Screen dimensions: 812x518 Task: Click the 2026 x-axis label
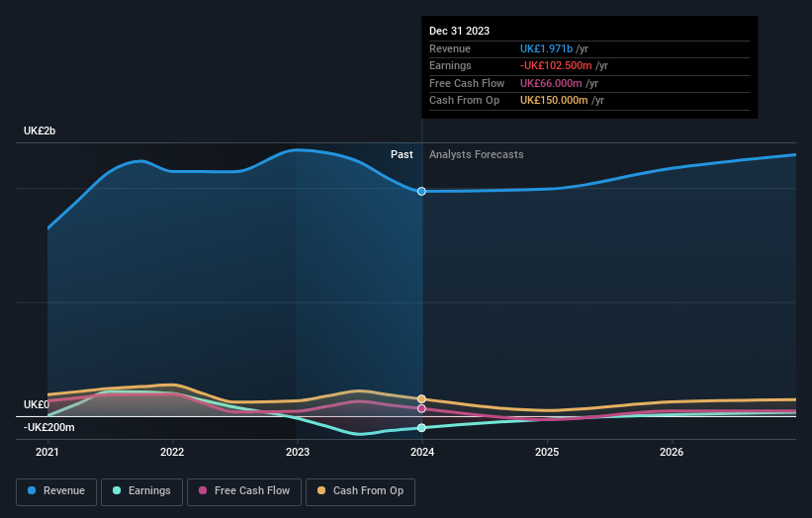click(672, 453)
